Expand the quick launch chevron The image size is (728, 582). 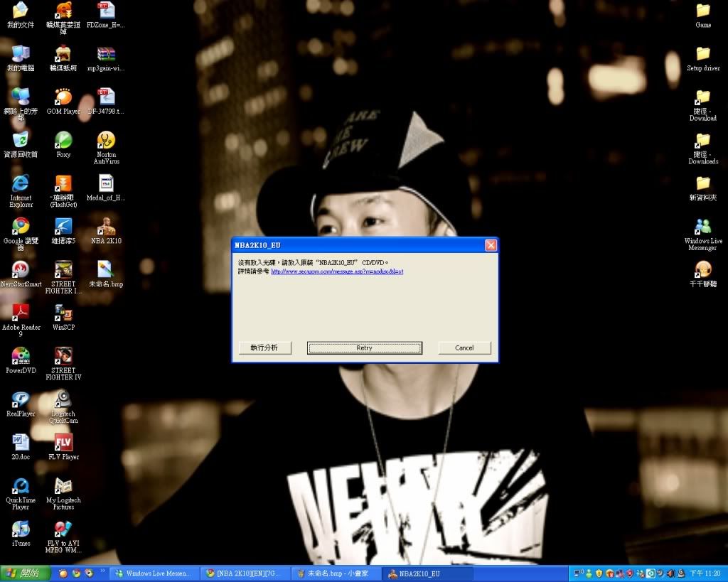102,571
